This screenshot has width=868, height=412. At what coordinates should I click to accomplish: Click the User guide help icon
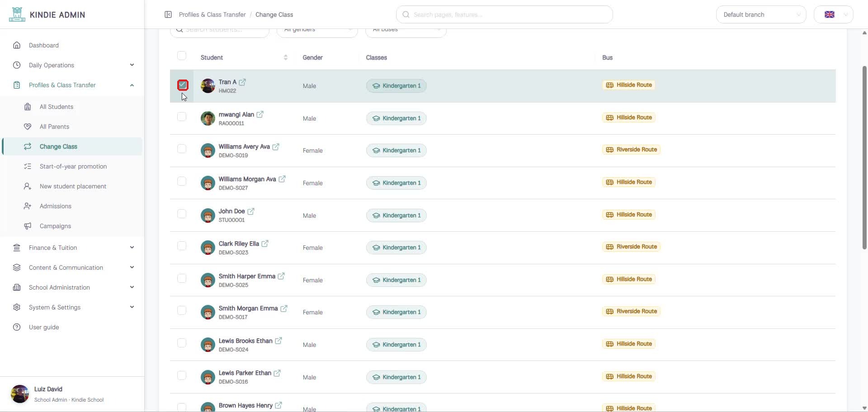17,327
